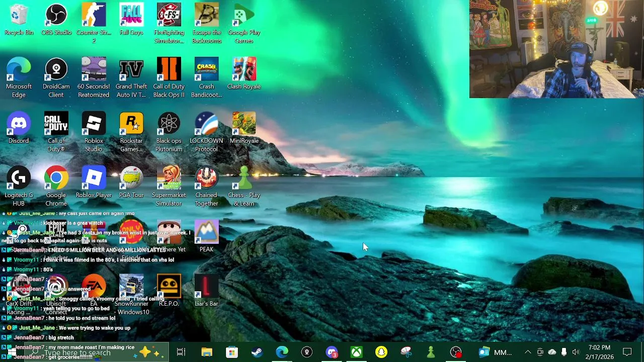Viewport: 644px width, 362px height.
Task: Open the Liar's Bar desktop shortcut
Action: click(x=206, y=292)
